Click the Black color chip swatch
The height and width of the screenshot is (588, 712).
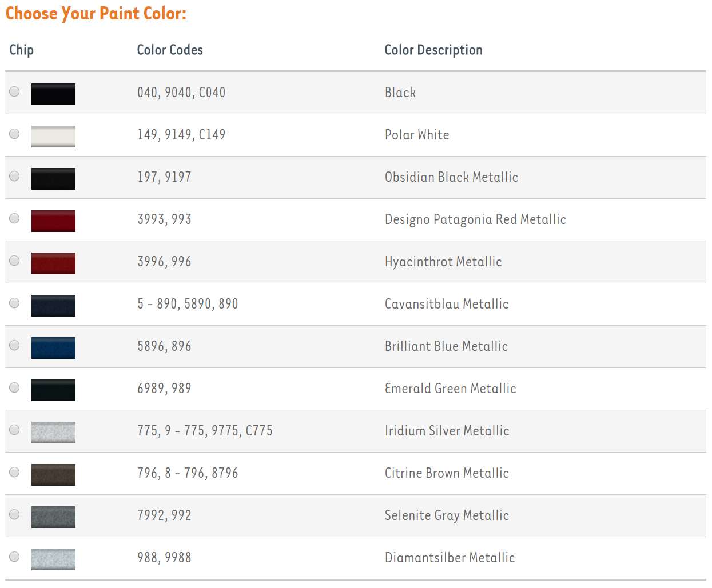53,94
